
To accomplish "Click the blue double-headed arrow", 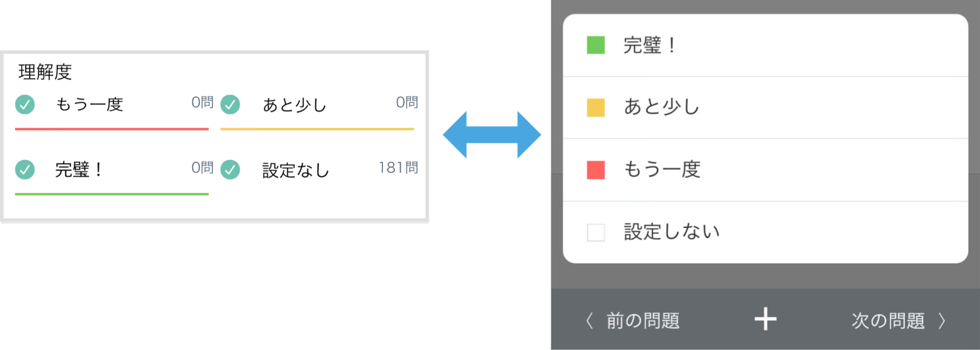I will coord(492,135).
